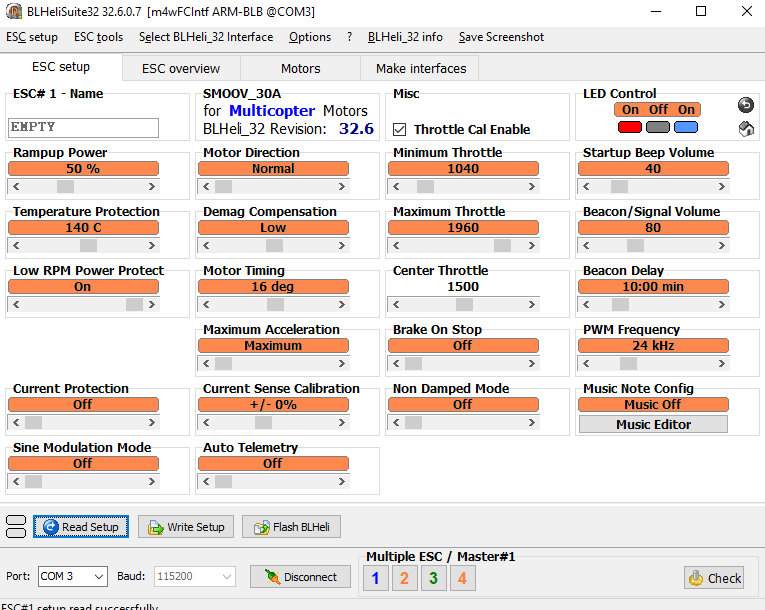Select ESC number 1 in Multiple ESC
This screenshot has width=765, height=610.
point(376,578)
